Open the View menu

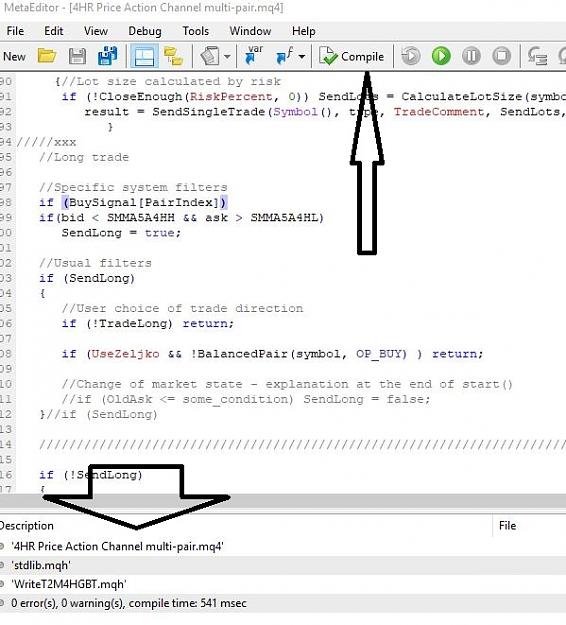point(96,31)
